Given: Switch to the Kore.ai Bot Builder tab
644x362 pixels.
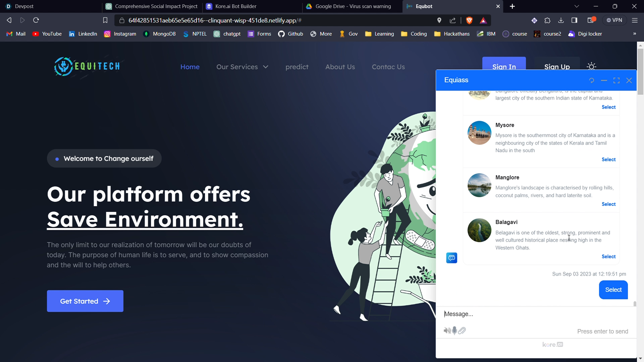Looking at the screenshot, I should [236, 6].
